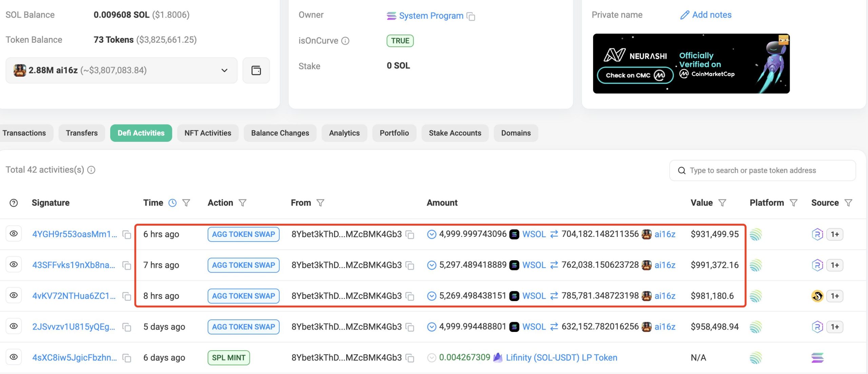Toggle the eye icon for the 4YGH9r553oasMm1 row

pos(14,234)
